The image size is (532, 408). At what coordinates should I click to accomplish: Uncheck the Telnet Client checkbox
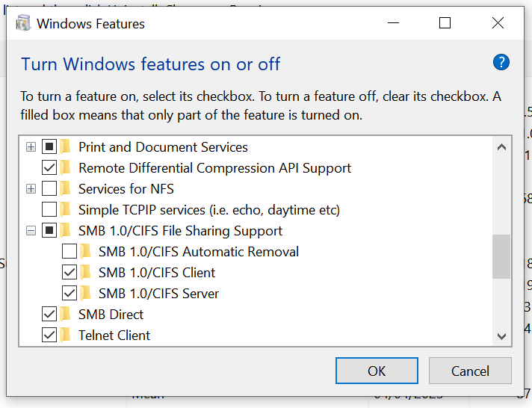(x=49, y=335)
